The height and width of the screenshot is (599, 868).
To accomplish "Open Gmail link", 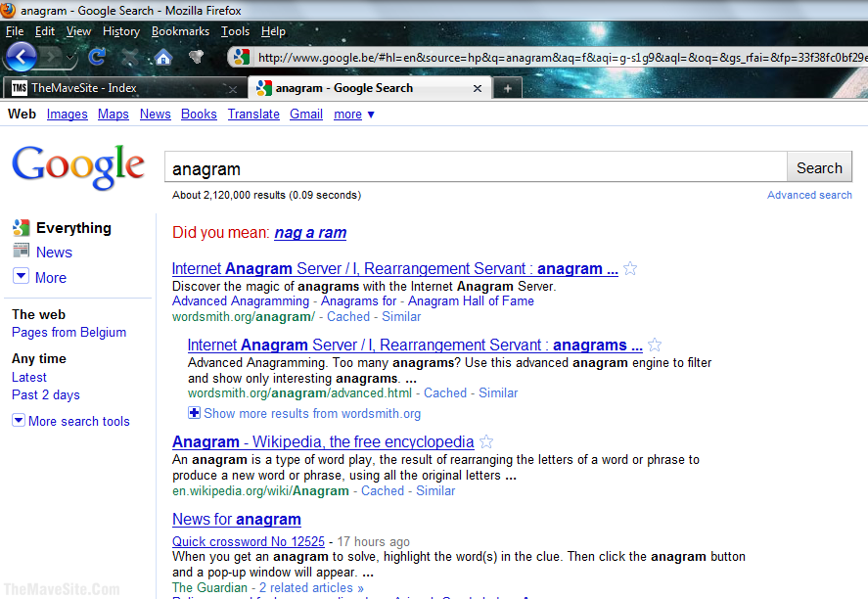I will 306,115.
